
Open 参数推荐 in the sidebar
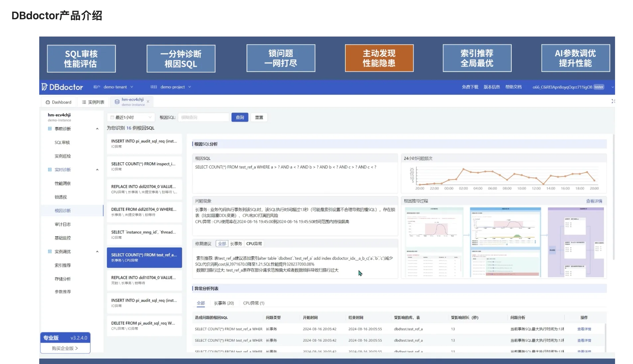tap(63, 292)
